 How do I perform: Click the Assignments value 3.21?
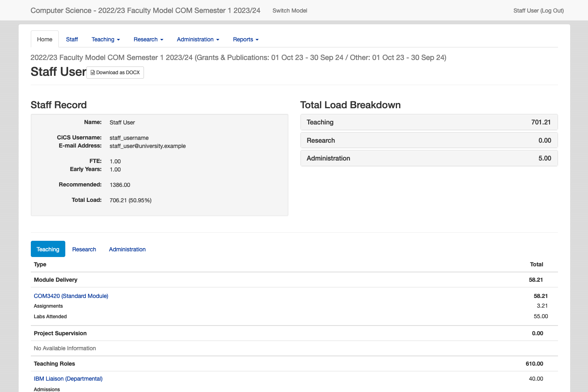(542, 306)
